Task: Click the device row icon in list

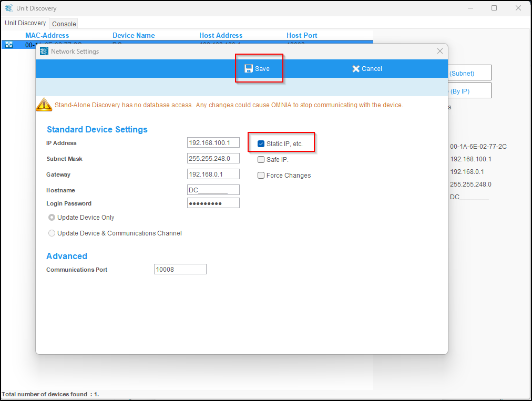Action: [x=8, y=45]
